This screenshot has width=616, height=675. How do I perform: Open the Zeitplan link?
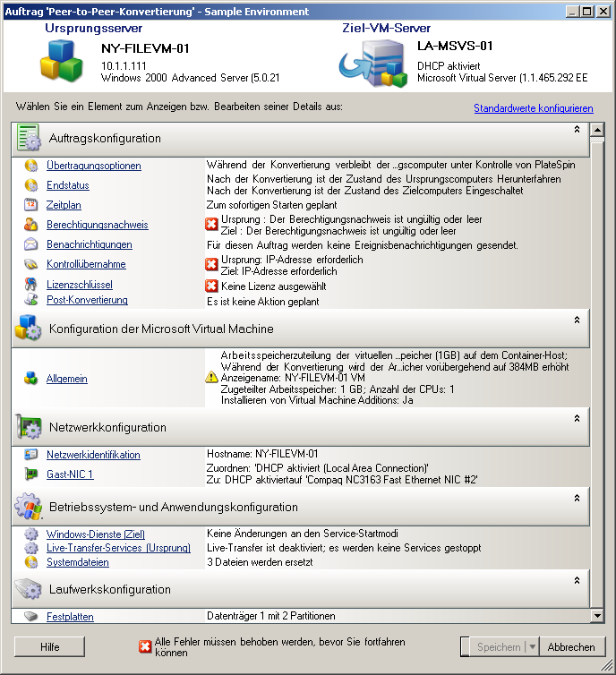tap(64, 205)
